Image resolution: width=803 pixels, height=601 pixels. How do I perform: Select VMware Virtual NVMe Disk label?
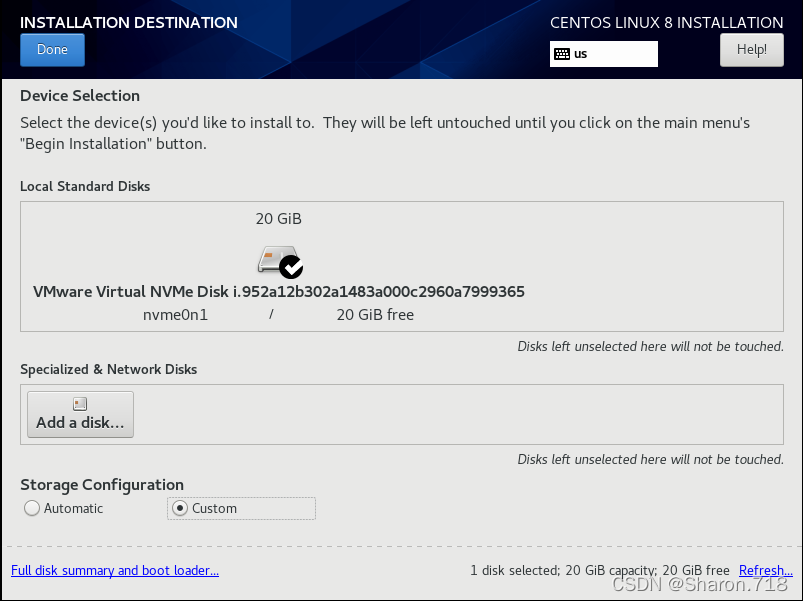[x=279, y=291]
